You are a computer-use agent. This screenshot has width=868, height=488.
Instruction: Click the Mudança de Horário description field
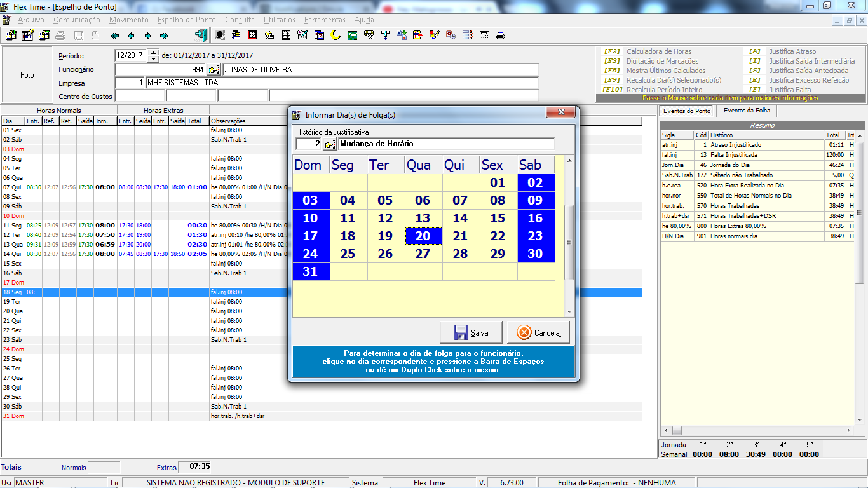coord(446,144)
